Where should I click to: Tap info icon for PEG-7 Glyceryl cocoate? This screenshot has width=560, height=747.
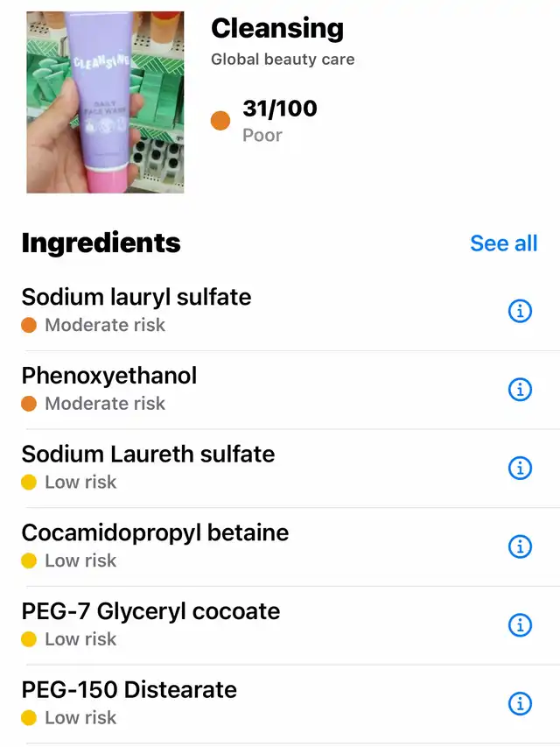click(x=520, y=625)
